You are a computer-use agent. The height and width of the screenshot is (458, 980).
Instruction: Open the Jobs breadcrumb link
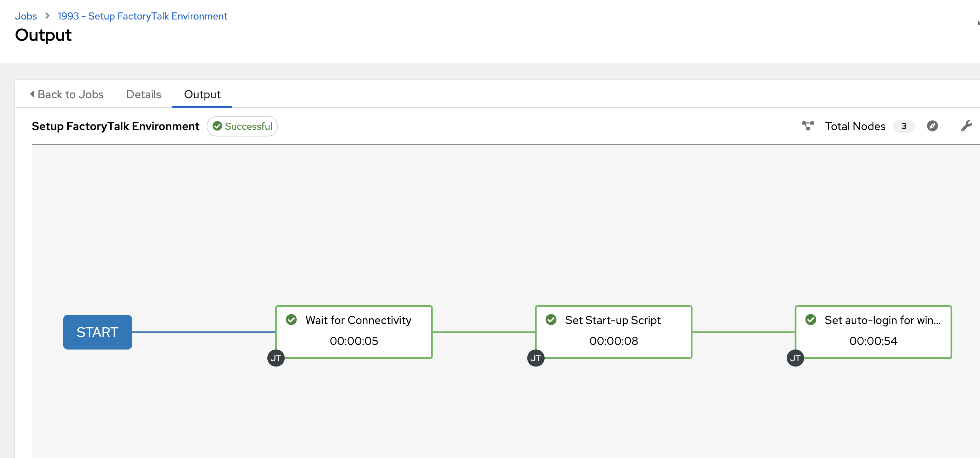26,16
